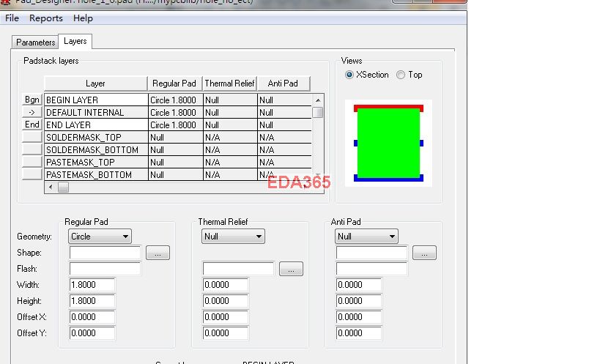Select the SOLDERMASK_TOP layer cell
The width and height of the screenshot is (600, 364).
point(96,137)
